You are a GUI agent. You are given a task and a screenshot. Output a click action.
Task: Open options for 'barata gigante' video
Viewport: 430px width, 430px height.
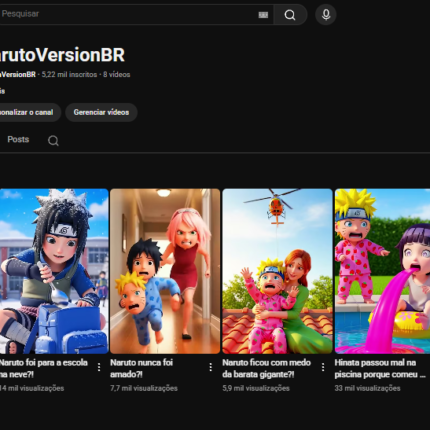tap(323, 367)
